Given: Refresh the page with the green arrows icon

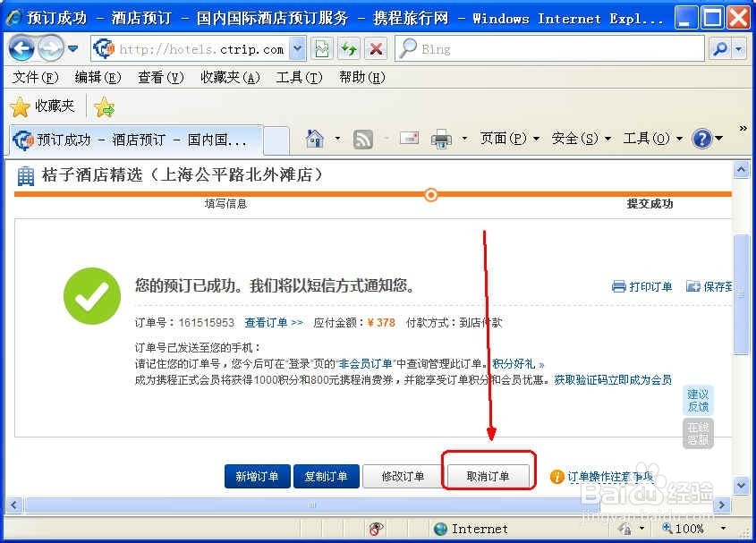Looking at the screenshot, I should point(349,49).
